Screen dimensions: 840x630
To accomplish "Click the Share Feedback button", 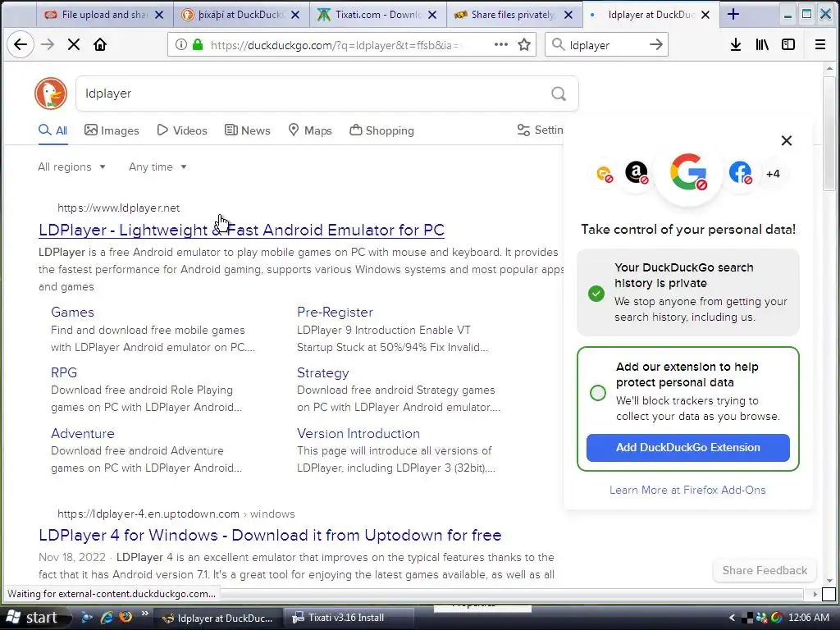I will (765, 570).
